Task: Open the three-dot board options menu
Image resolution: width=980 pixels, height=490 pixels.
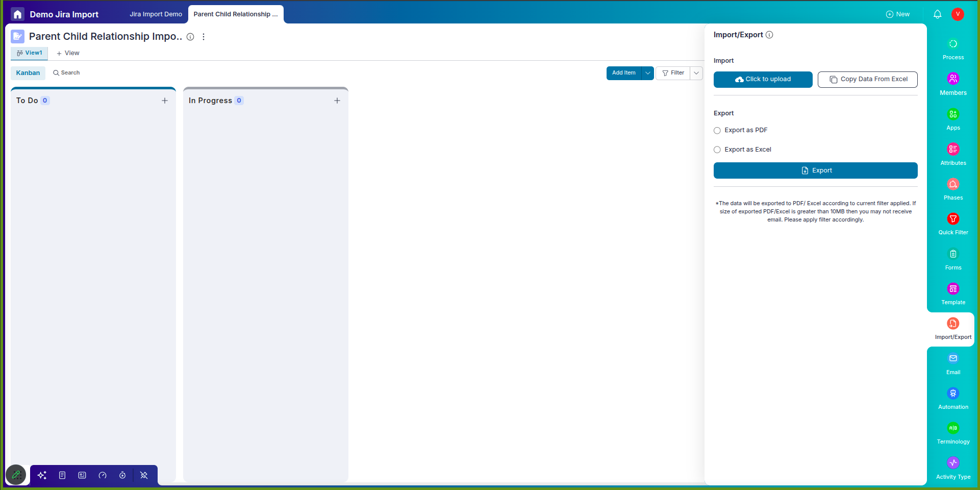Action: pyautogui.click(x=204, y=37)
